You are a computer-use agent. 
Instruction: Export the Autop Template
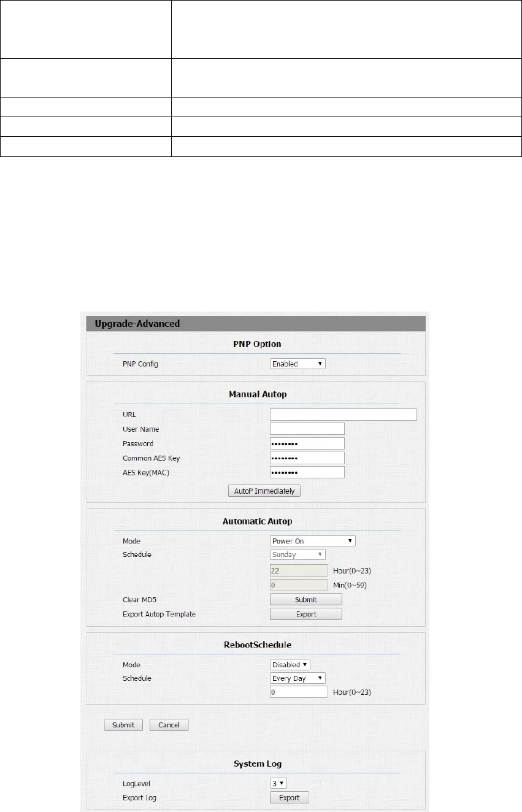point(306,614)
